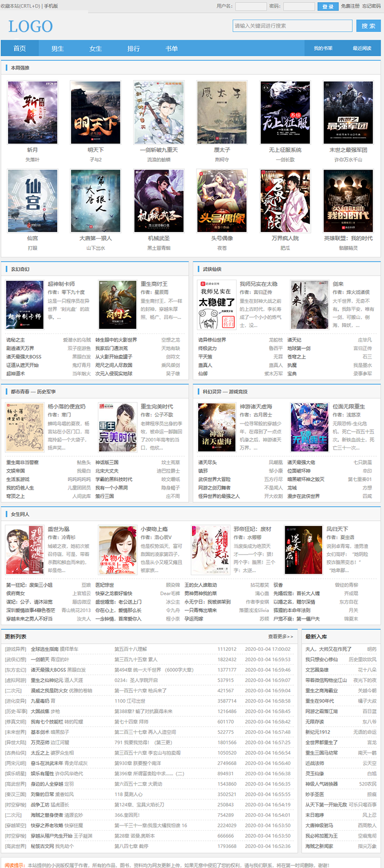Open the 重生商纣王 cover image
The width and height of the screenshot is (384, 868).
pyautogui.click(x=118, y=305)
